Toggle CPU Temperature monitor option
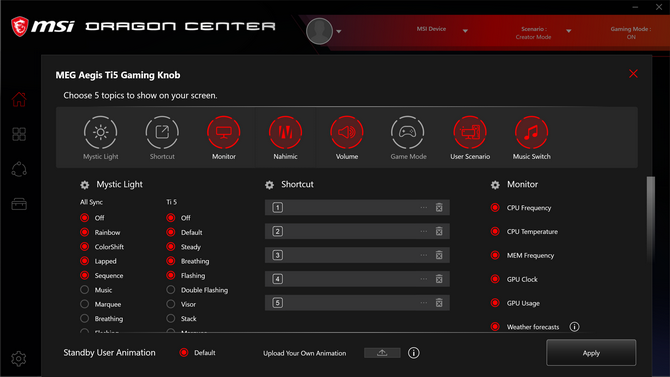Image resolution: width=670 pixels, height=377 pixels. pos(495,231)
